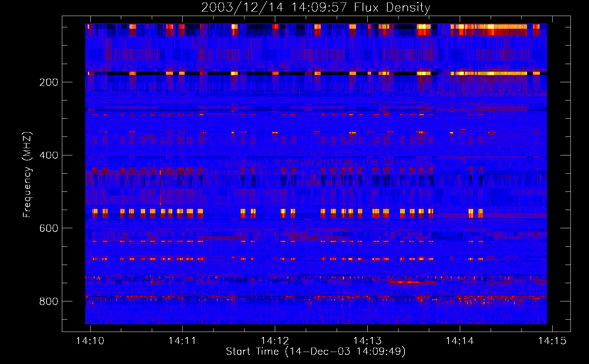Click the 14:12 time tick label

click(275, 341)
